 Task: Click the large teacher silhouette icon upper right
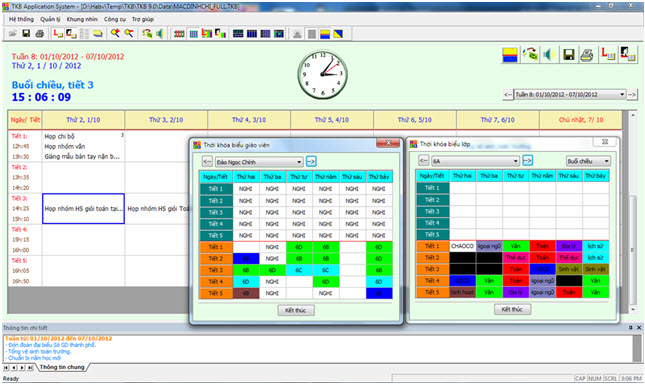pyautogui.click(x=628, y=55)
